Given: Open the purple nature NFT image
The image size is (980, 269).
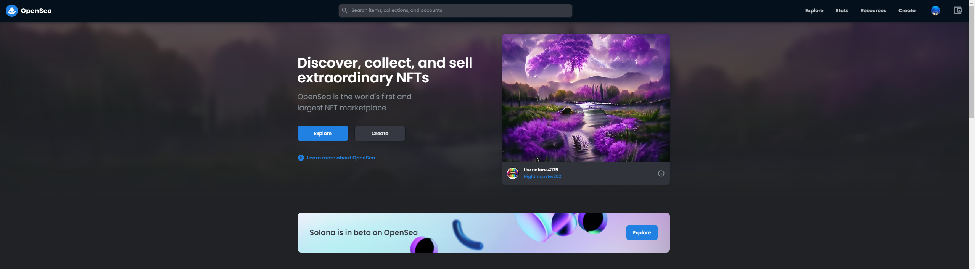Looking at the screenshot, I should 586,98.
